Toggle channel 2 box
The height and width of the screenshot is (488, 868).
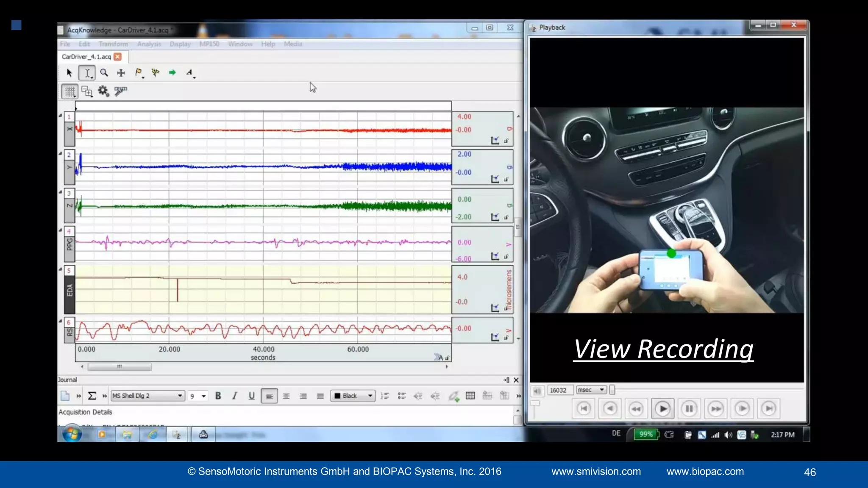(69, 155)
